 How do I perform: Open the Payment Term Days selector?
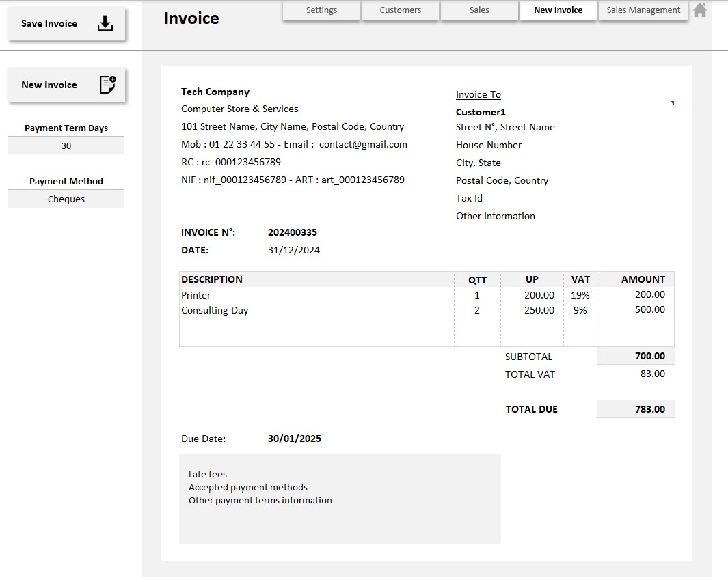66,145
